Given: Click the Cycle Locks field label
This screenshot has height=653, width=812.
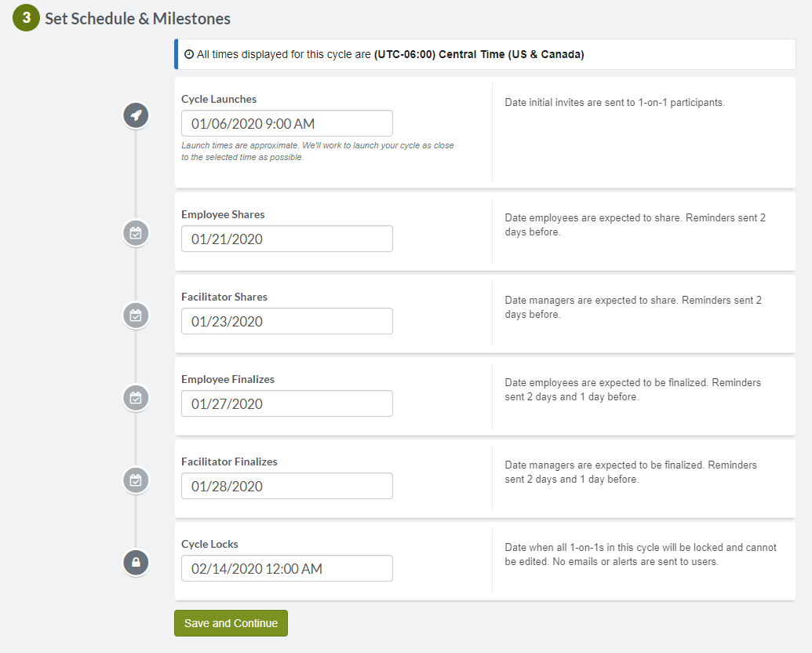Looking at the screenshot, I should click(209, 544).
